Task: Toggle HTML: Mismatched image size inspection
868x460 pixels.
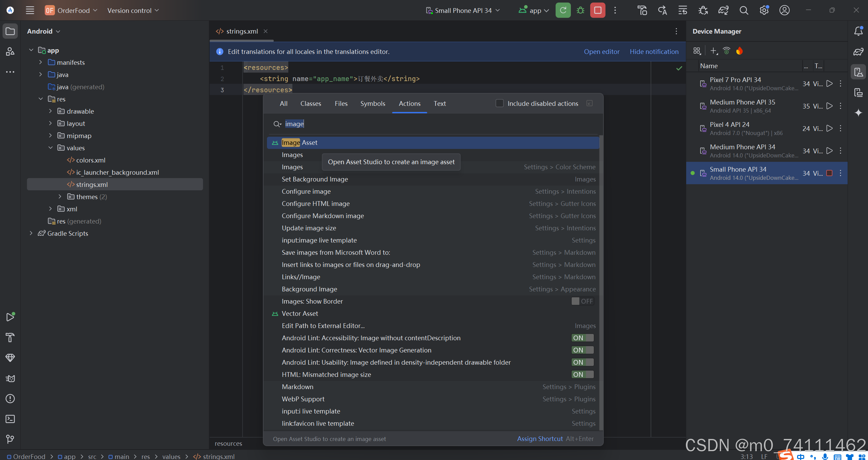Action: click(x=582, y=375)
